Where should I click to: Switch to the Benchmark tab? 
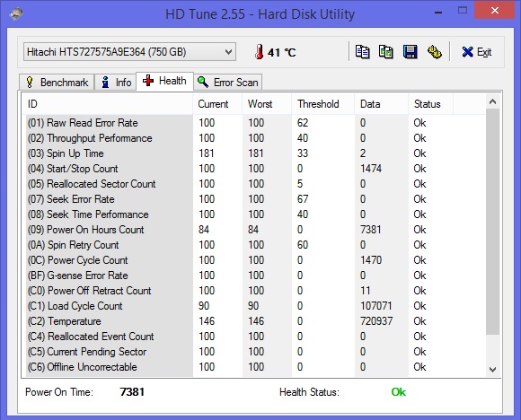(57, 82)
